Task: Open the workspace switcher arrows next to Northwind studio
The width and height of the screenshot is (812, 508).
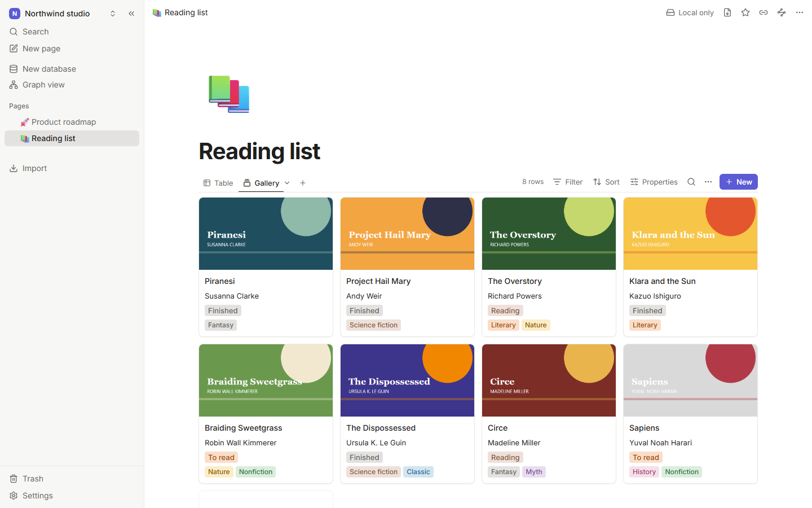Action: pyautogui.click(x=113, y=14)
